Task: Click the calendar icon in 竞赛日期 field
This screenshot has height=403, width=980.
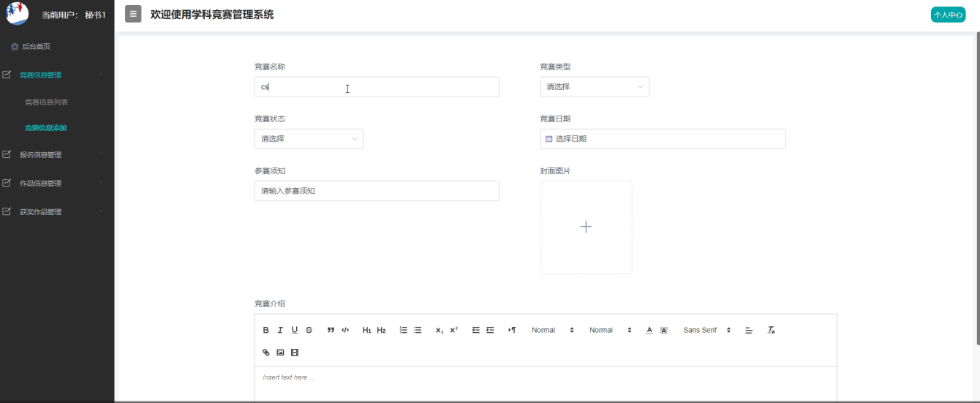Action: click(549, 138)
